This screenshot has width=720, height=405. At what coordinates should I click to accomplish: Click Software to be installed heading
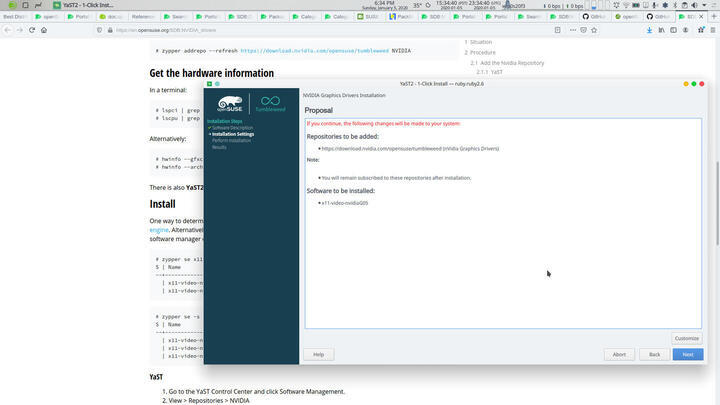pyautogui.click(x=341, y=191)
